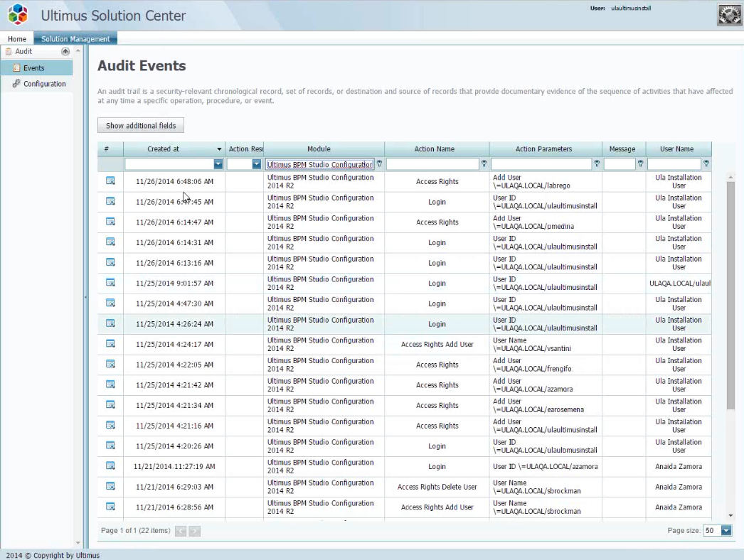Switch to the Solution Management tab
Viewport: 744px width, 560px height.
pyautogui.click(x=75, y=39)
